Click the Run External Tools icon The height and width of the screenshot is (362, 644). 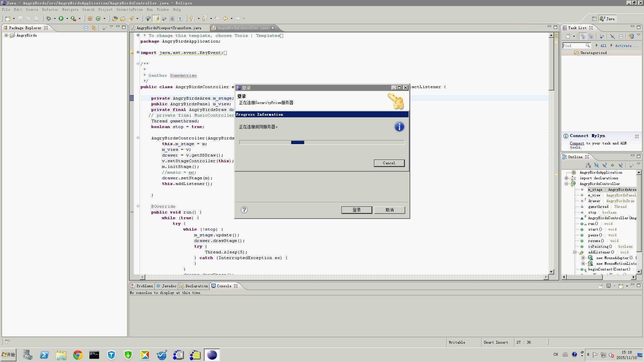[73, 18]
